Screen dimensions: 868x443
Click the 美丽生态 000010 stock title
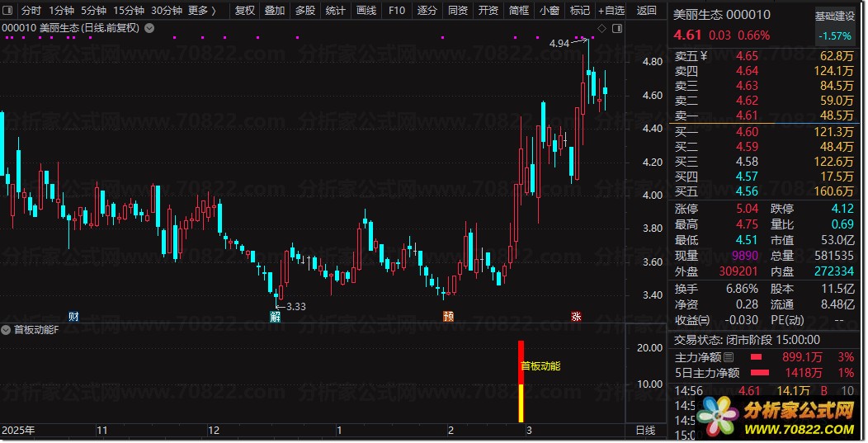[x=721, y=15]
